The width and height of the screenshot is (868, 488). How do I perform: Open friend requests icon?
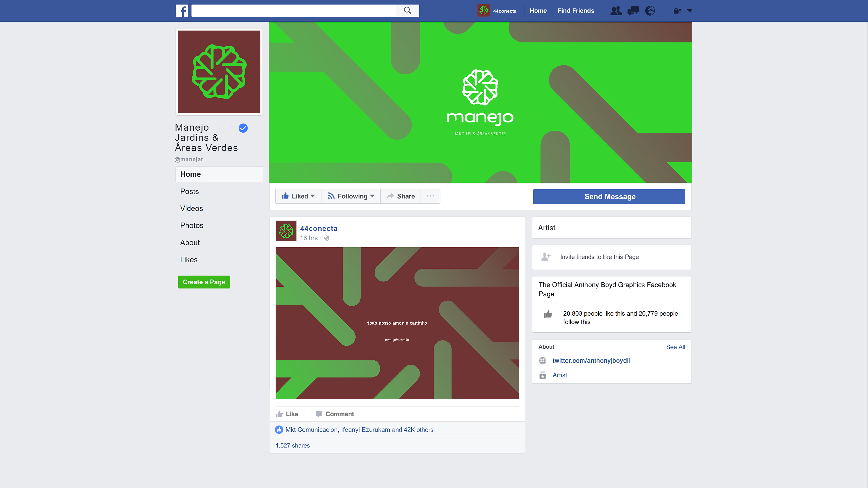(616, 11)
